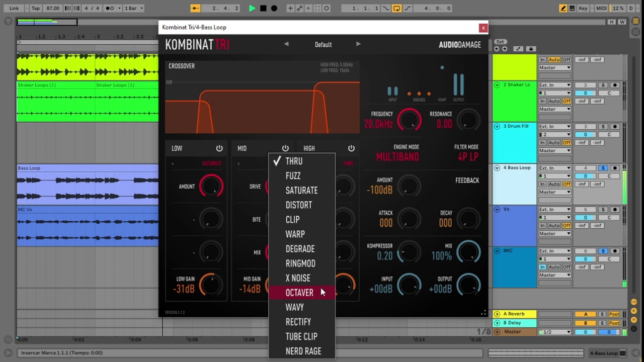This screenshot has height=362, width=644.
Task: Click the Tap tempo button
Action: click(x=35, y=8)
